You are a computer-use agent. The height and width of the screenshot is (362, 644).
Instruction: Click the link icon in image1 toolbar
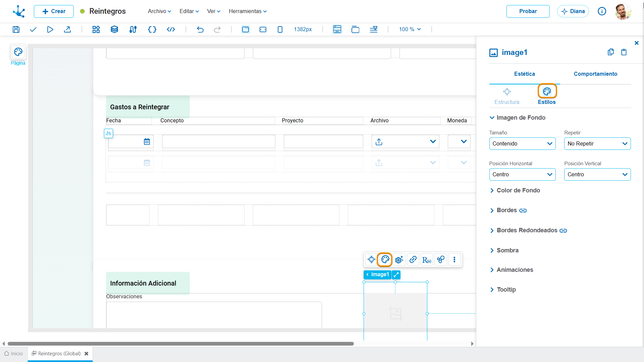tap(413, 259)
